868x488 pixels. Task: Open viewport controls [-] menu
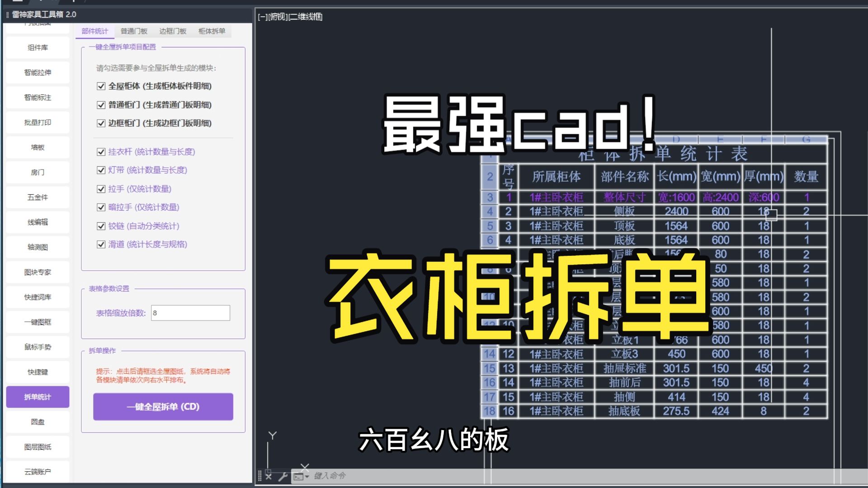262,17
